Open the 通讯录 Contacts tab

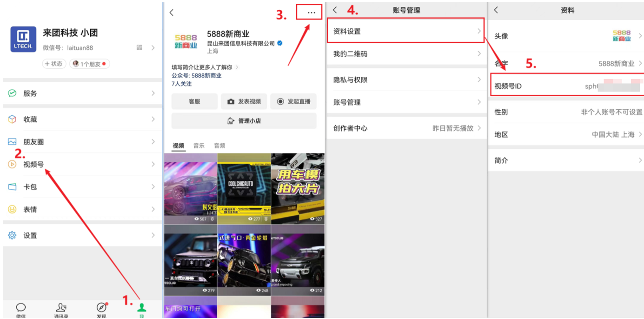[x=60, y=309]
